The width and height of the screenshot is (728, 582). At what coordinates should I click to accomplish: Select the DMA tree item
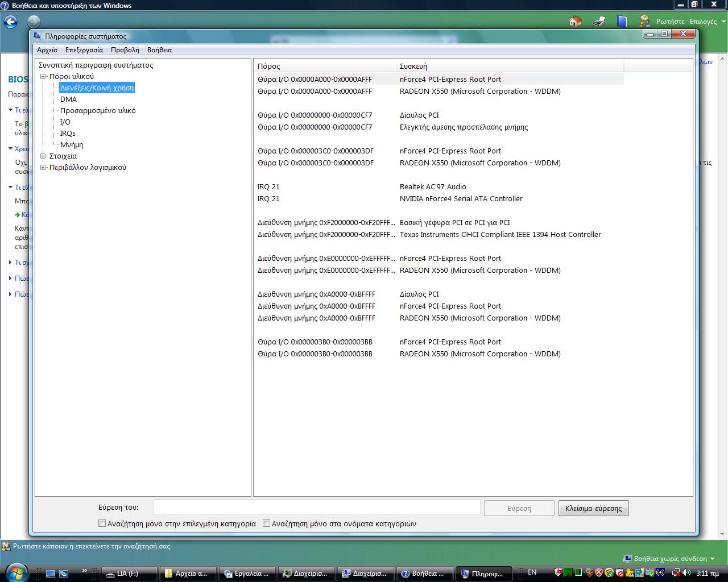tap(68, 99)
